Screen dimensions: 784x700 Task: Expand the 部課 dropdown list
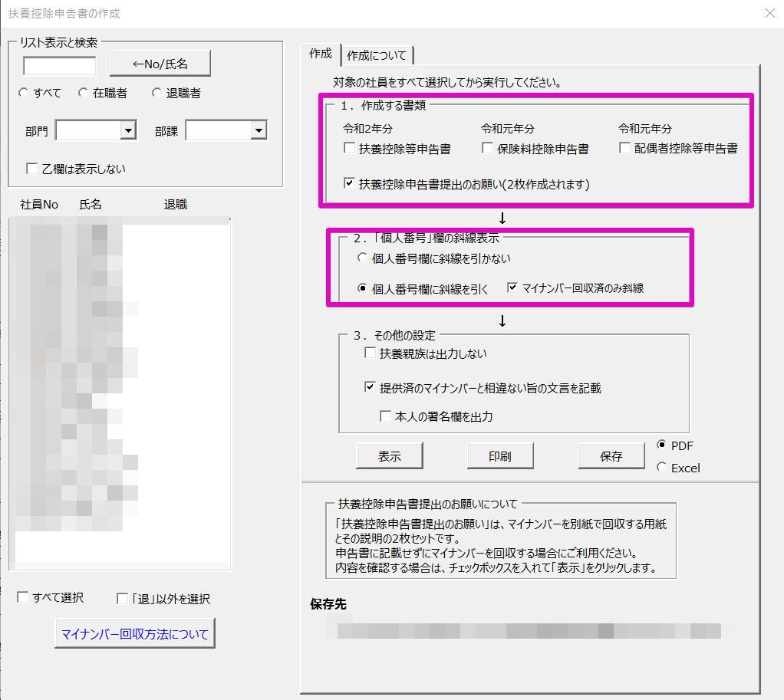(x=258, y=131)
